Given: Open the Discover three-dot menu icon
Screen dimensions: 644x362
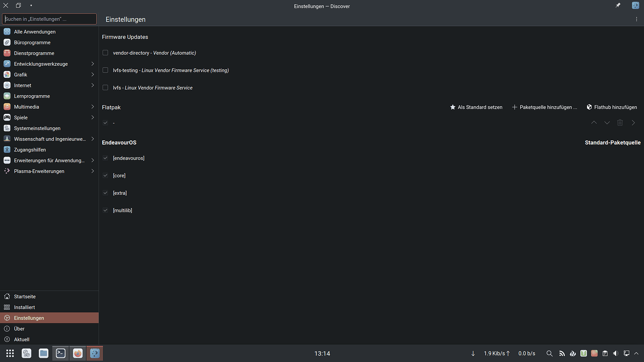Looking at the screenshot, I should (637, 19).
